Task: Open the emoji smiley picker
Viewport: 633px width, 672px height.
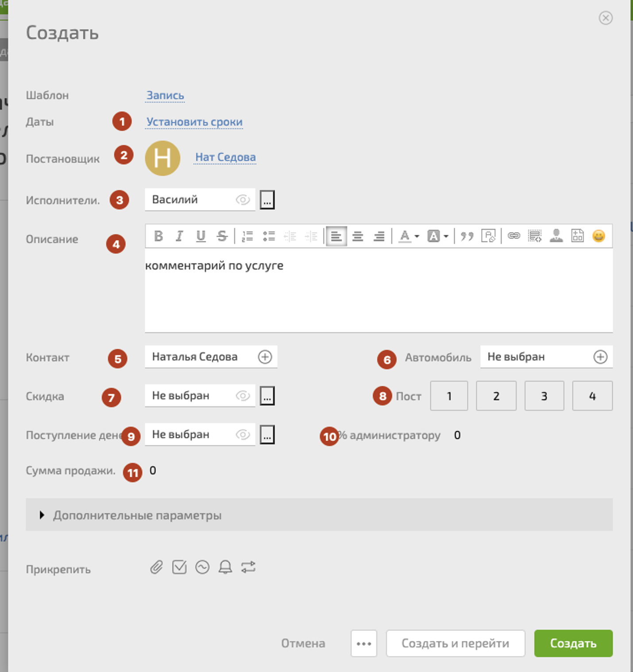Action: pos(598,236)
